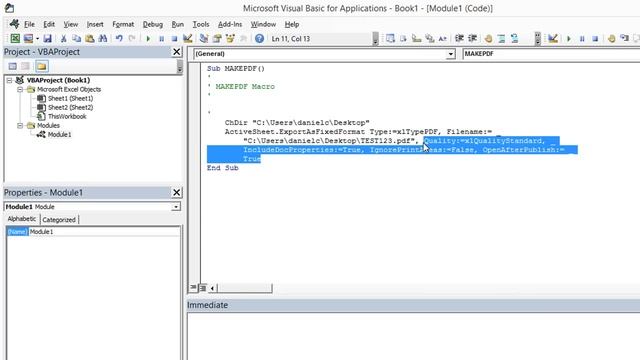The image size is (640, 360).
Task: Click the Copy icon in the toolbar
Action: point(76,38)
